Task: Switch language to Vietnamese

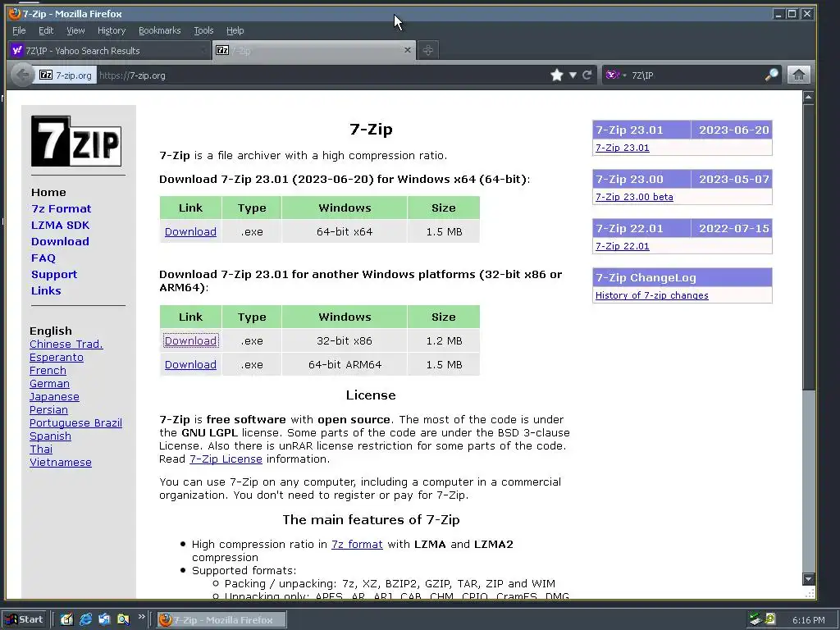Action: pos(61,463)
